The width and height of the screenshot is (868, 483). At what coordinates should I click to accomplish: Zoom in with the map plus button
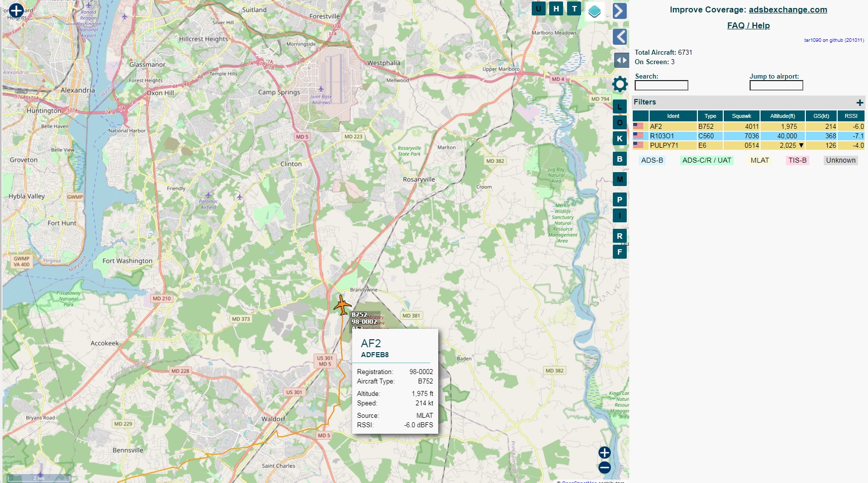pyautogui.click(x=604, y=452)
